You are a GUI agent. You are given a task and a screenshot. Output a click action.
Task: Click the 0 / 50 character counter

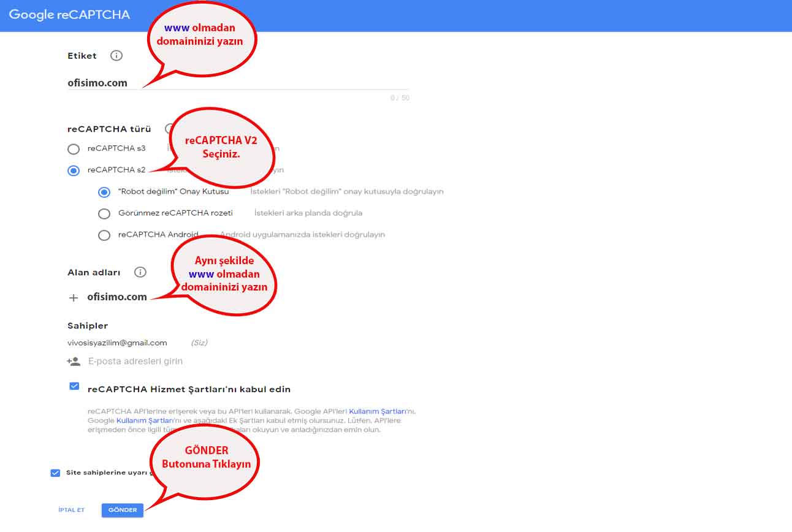point(400,98)
